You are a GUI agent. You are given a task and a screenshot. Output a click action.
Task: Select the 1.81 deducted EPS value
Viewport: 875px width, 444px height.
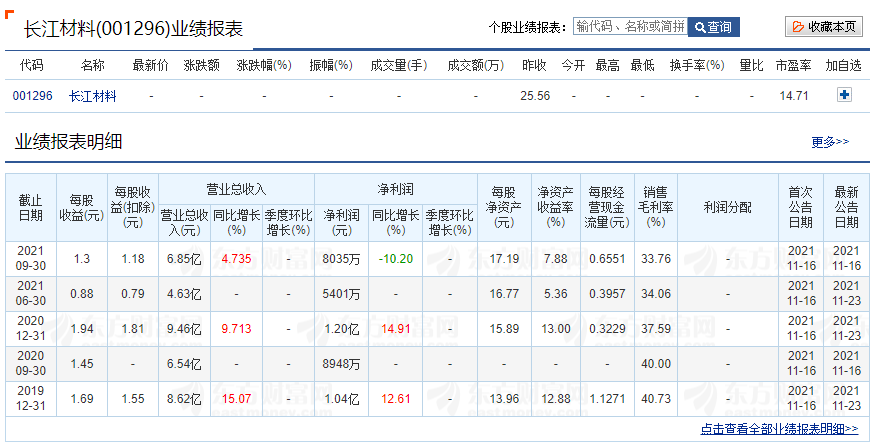click(x=133, y=329)
